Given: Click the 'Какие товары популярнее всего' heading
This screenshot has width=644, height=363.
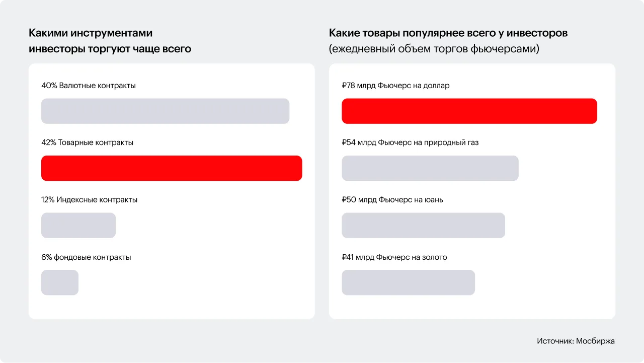Looking at the screenshot, I should coord(448,33).
